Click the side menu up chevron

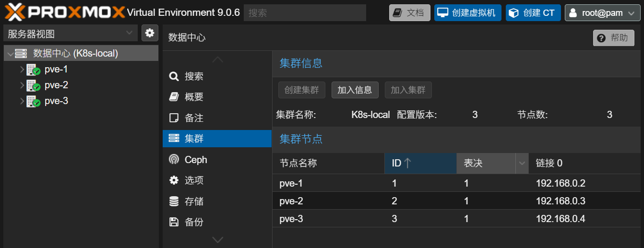coord(217,59)
